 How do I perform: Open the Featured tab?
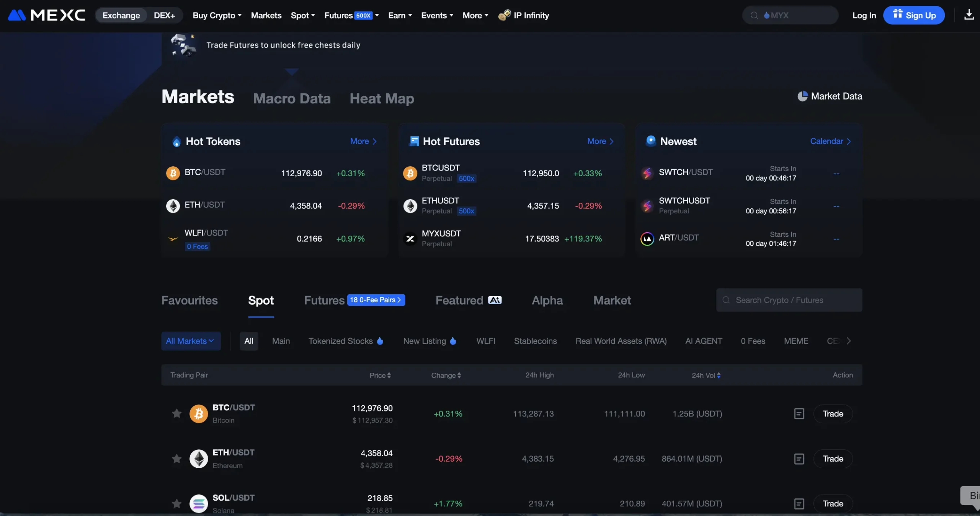pos(469,300)
